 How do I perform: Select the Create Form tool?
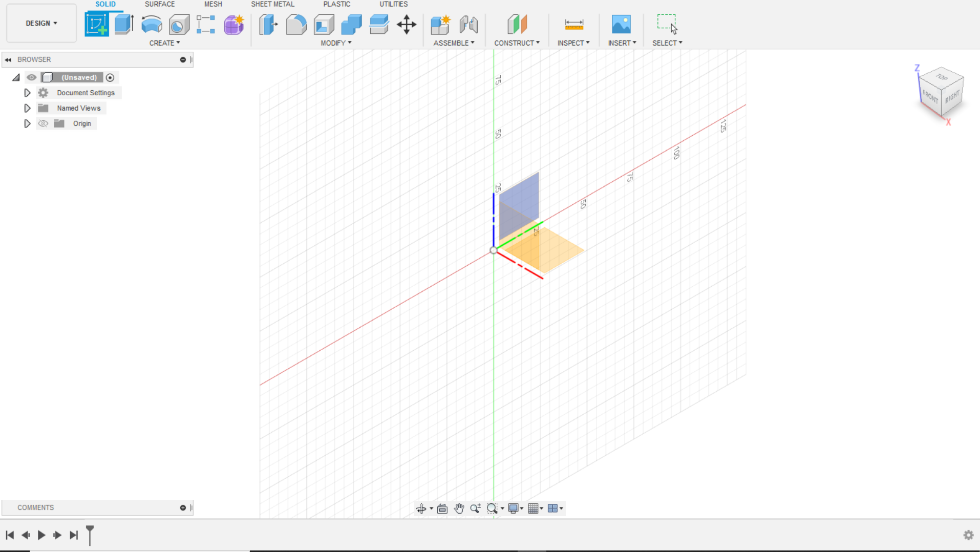234,25
